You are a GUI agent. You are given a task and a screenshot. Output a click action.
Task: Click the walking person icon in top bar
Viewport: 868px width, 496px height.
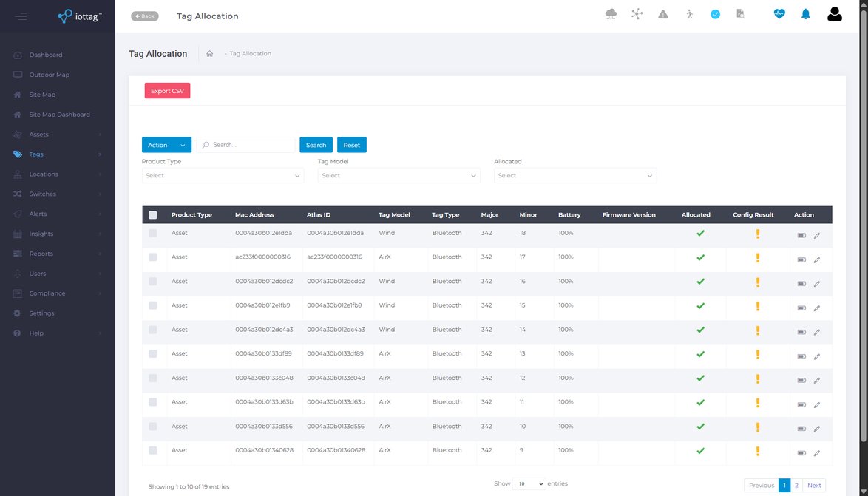(x=689, y=14)
